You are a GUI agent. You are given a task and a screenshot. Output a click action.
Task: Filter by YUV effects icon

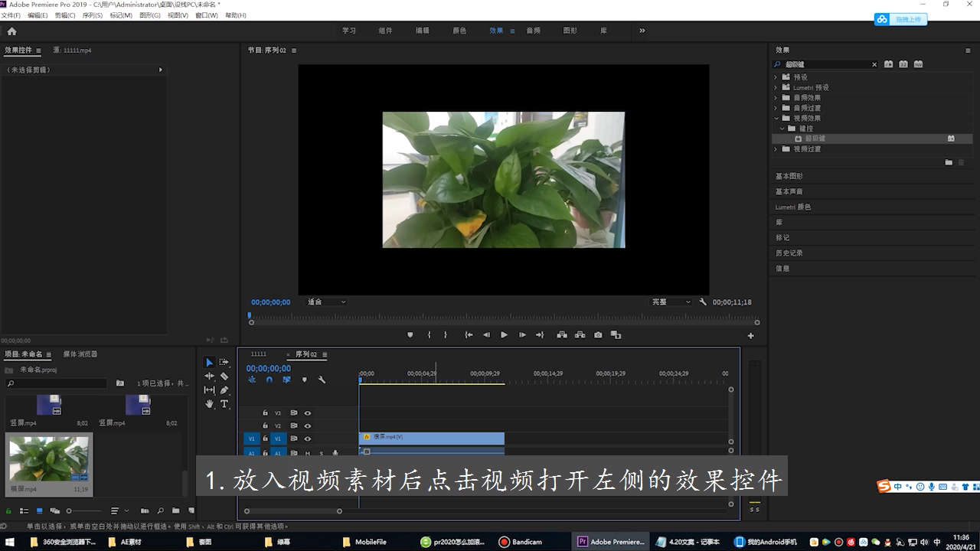(918, 64)
